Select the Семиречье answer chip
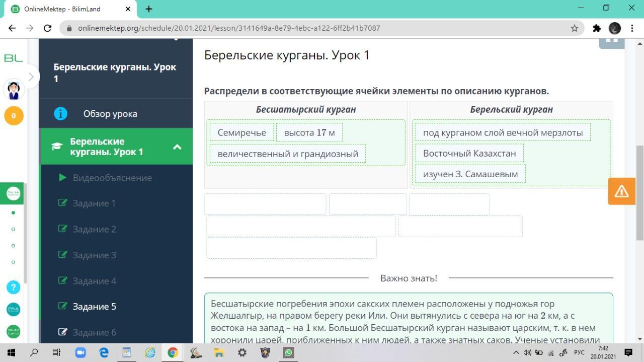The height and width of the screenshot is (362, 644). pyautogui.click(x=242, y=132)
